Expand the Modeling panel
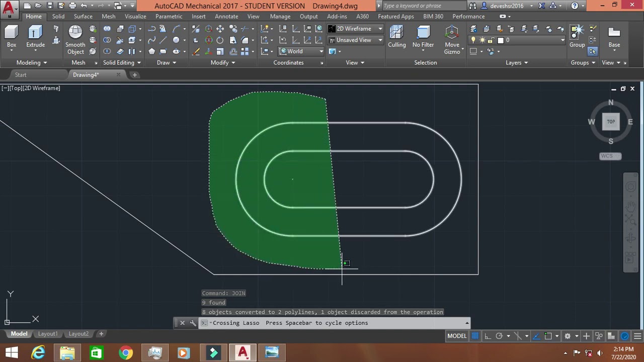The height and width of the screenshot is (362, 644). coord(31,63)
